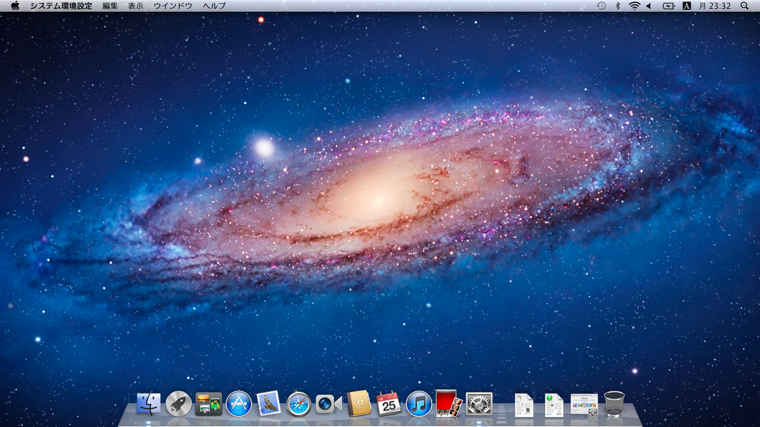Viewport: 760px width, 427px height.
Task: Open the システム環境設定 application menu
Action: (x=61, y=6)
